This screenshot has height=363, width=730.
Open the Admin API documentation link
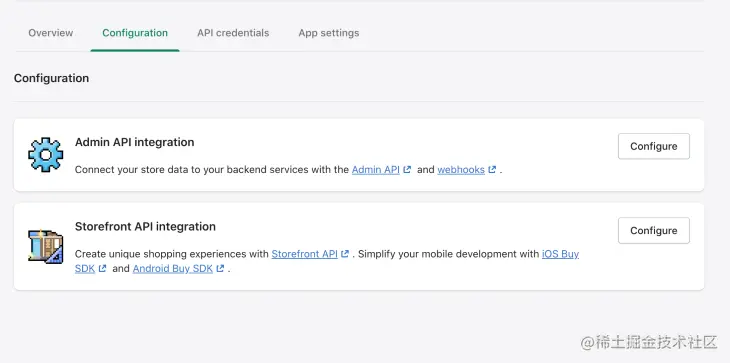376,169
